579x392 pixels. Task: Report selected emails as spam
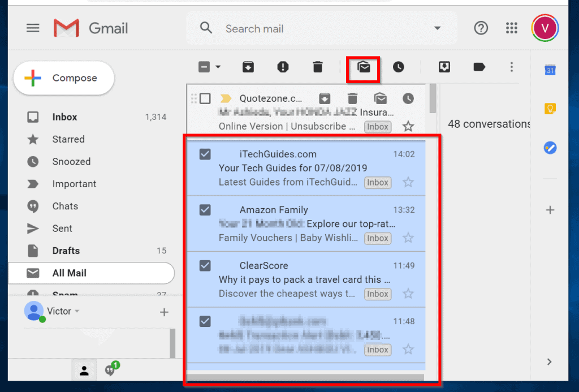pyautogui.click(x=283, y=67)
